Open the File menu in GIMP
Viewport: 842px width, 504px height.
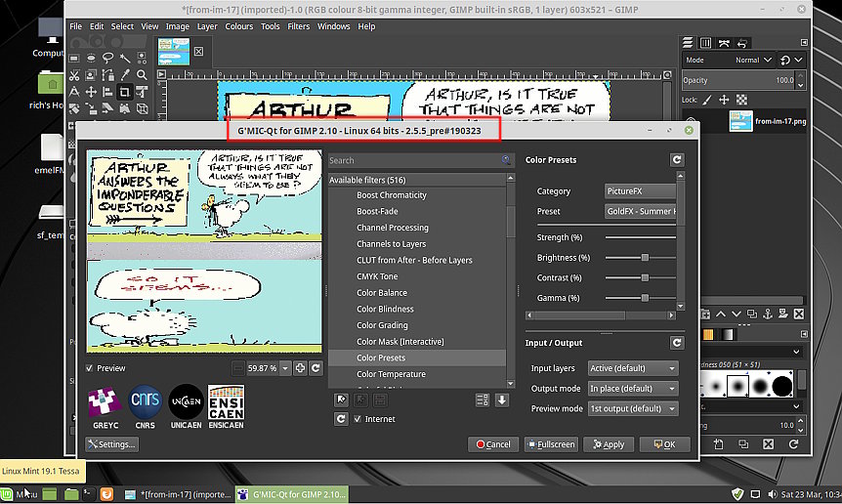pos(76,26)
